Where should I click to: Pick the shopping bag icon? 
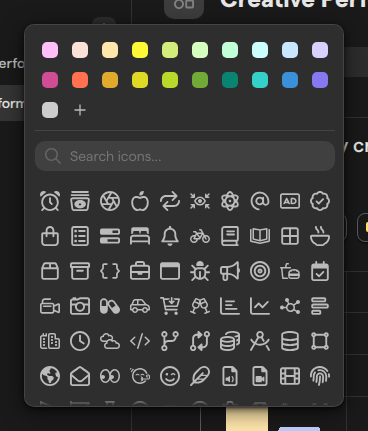click(x=50, y=236)
